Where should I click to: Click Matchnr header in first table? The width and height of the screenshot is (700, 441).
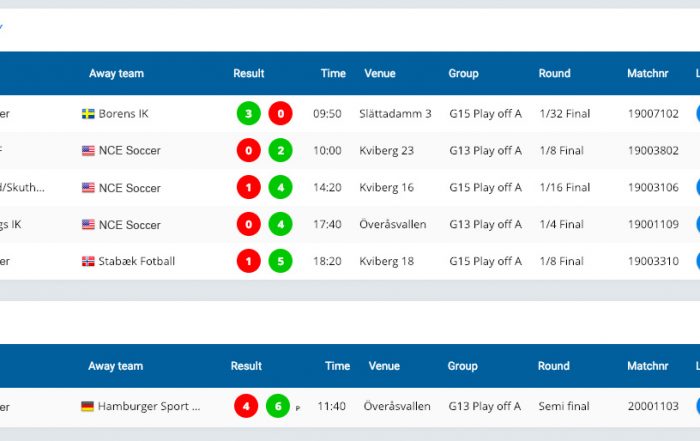648,73
